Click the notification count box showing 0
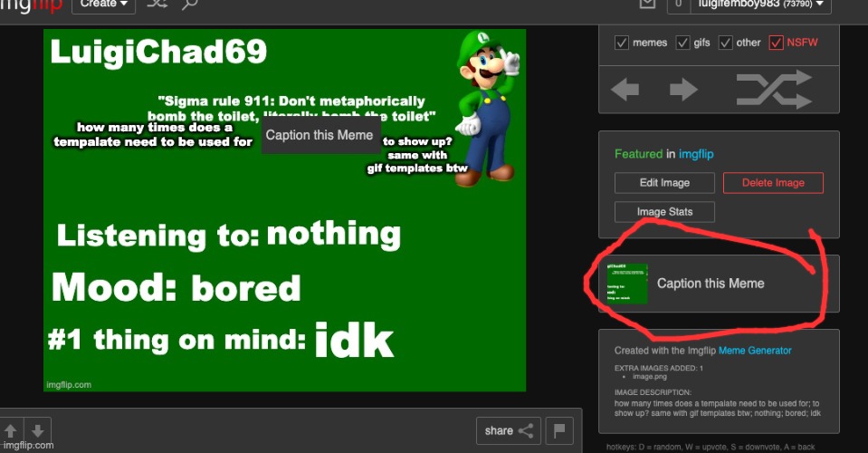The height and width of the screenshot is (453, 868). click(678, 4)
